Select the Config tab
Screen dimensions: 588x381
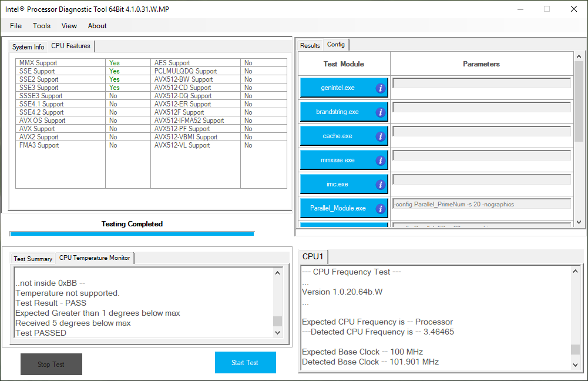[336, 44]
